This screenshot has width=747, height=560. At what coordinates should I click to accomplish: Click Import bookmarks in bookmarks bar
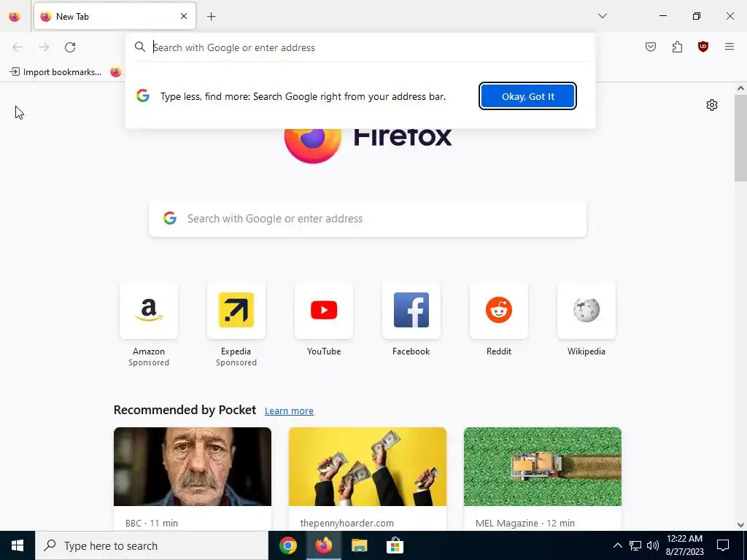(x=55, y=72)
